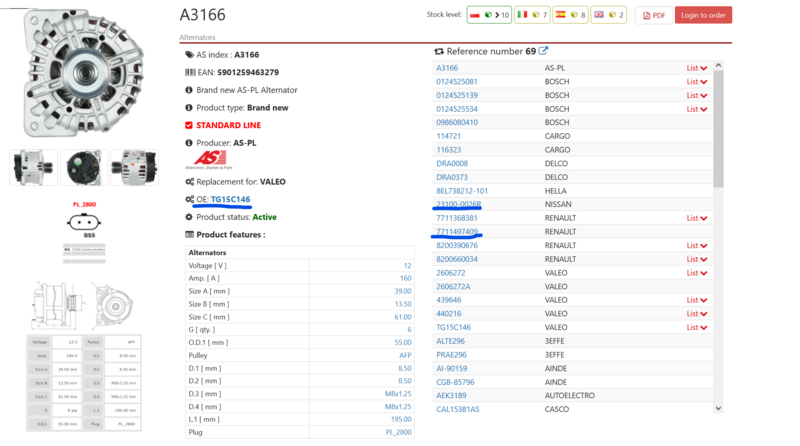This screenshot has height=446, width=800.
Task: Click the info icon beside Product type
Action: pyautogui.click(x=189, y=108)
